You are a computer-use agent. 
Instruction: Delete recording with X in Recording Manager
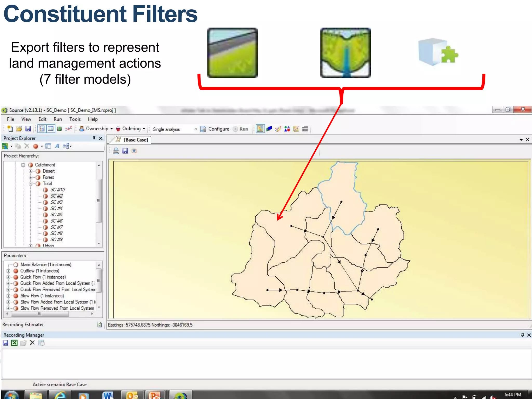[x=32, y=343]
